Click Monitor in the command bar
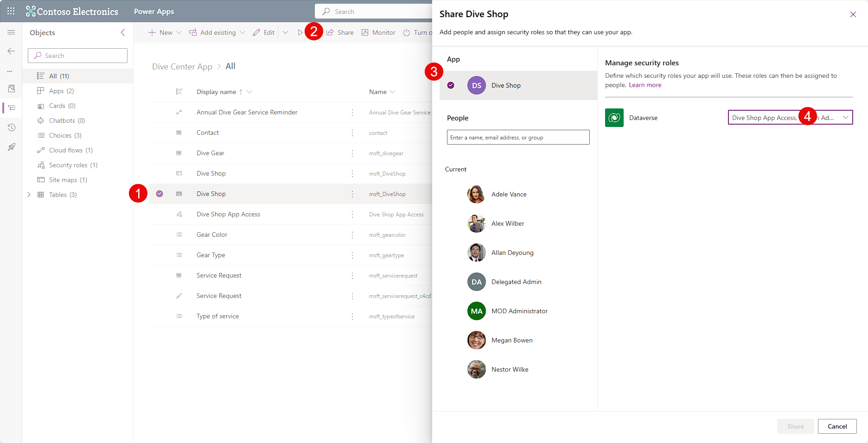 (378, 32)
